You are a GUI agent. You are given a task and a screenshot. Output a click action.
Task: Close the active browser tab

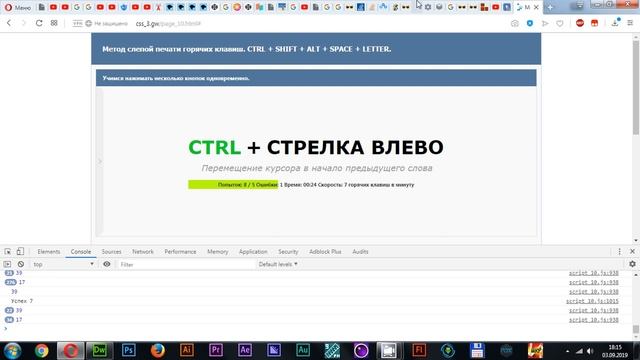[x=536, y=7]
